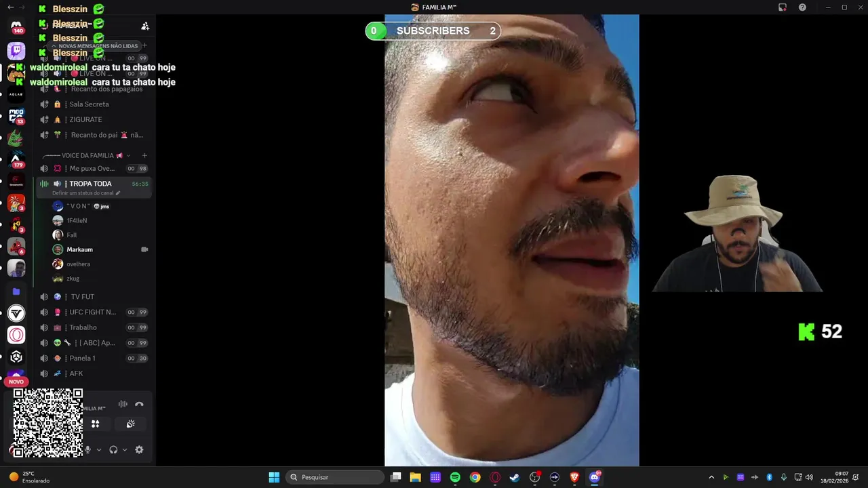Click the Pesquisar taskbar search box
The height and width of the screenshot is (488, 868).
click(x=335, y=477)
